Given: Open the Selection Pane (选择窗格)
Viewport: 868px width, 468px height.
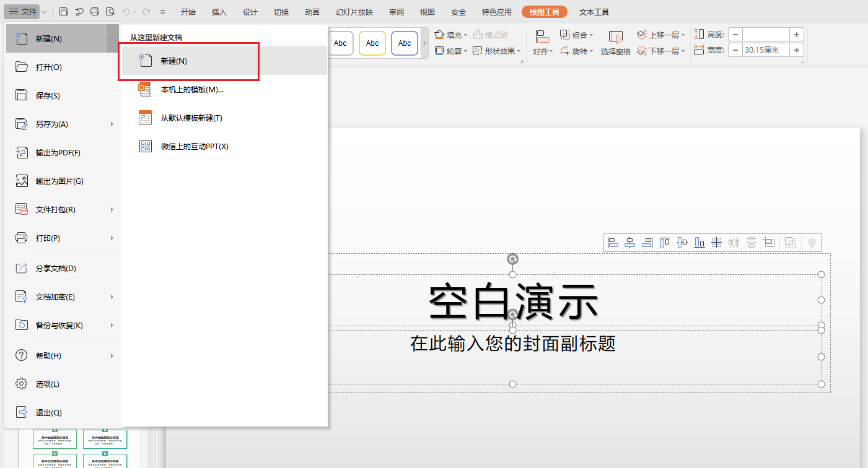Looking at the screenshot, I should click(615, 43).
